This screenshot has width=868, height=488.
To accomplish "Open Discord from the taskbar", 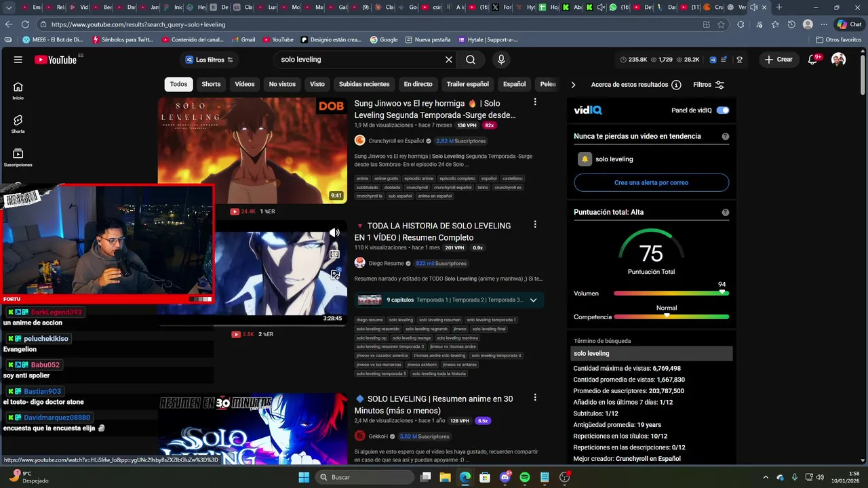I will [x=505, y=477].
